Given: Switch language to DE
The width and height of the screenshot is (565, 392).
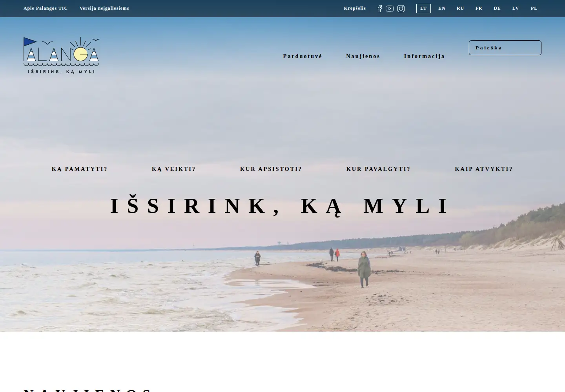Looking at the screenshot, I should (497, 9).
